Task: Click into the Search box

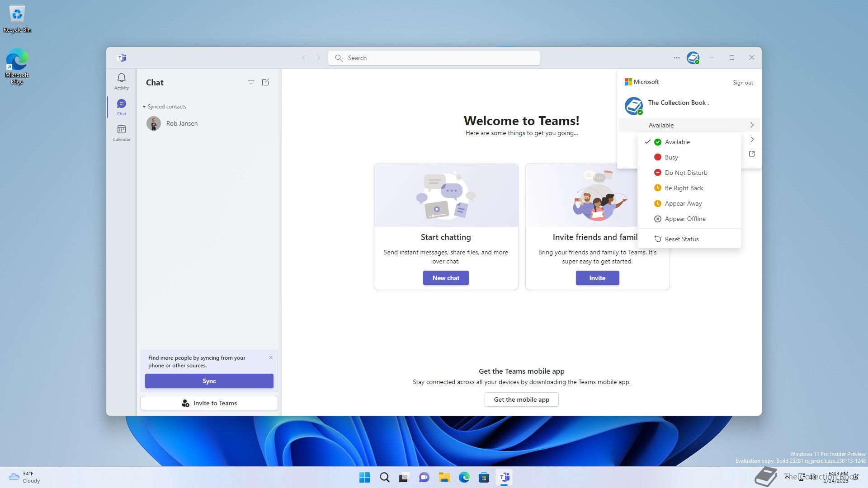Action: point(434,58)
